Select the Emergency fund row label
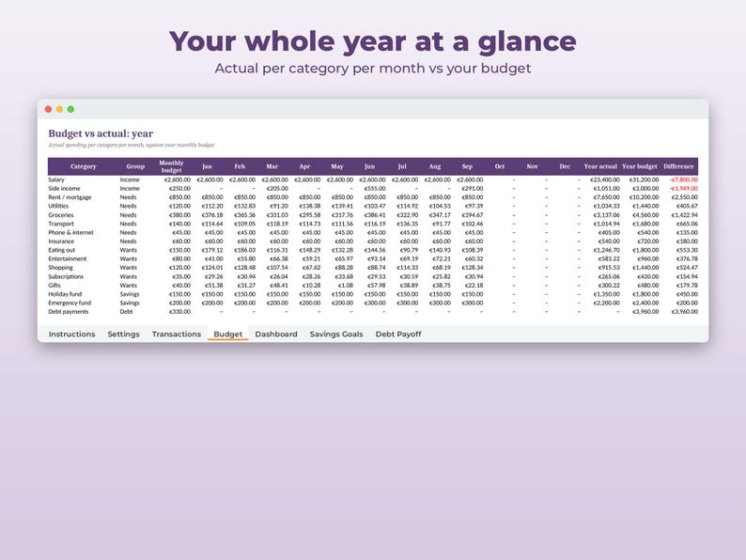 pos(70,303)
